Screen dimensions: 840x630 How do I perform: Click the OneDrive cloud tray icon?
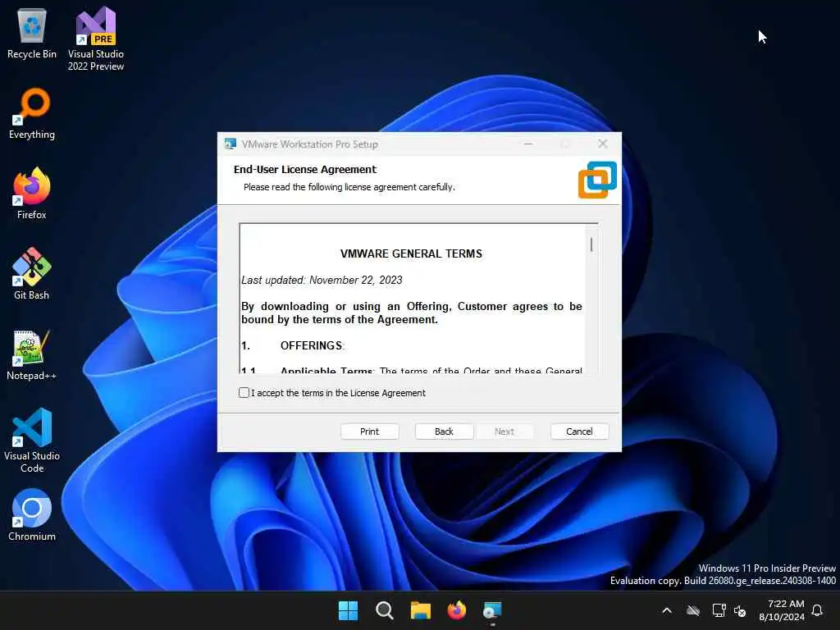[693, 610]
